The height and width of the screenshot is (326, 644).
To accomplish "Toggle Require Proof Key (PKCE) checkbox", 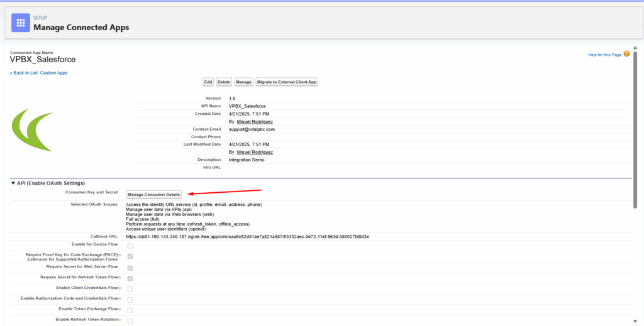I will click(x=130, y=256).
